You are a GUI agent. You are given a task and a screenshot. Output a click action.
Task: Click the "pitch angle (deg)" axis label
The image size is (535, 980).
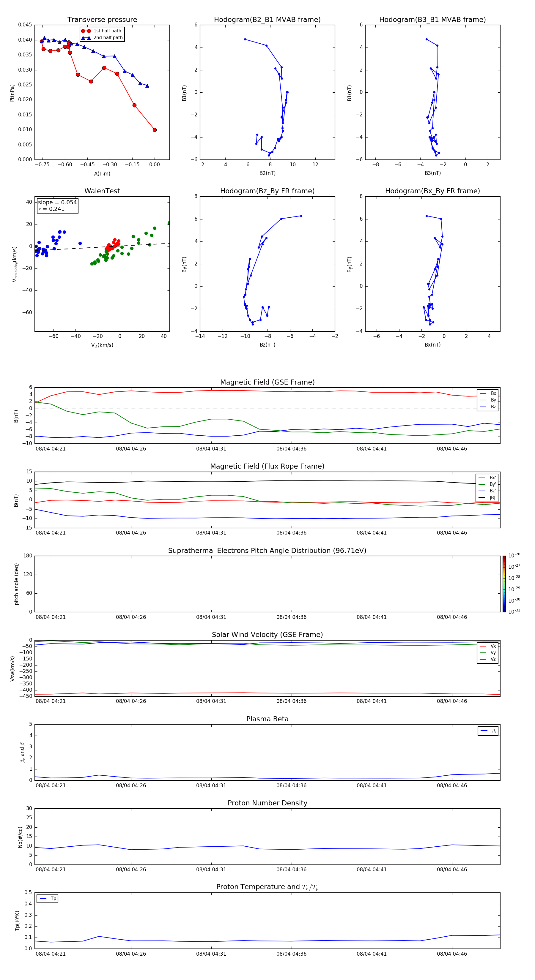coord(17,584)
